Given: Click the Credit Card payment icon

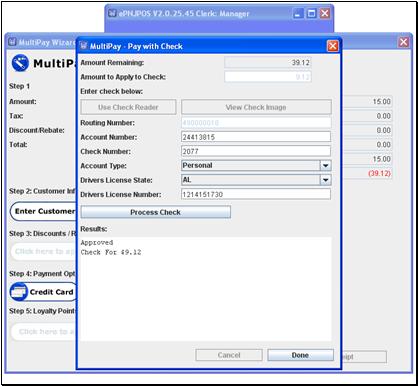Looking at the screenshot, I should (x=19, y=292).
